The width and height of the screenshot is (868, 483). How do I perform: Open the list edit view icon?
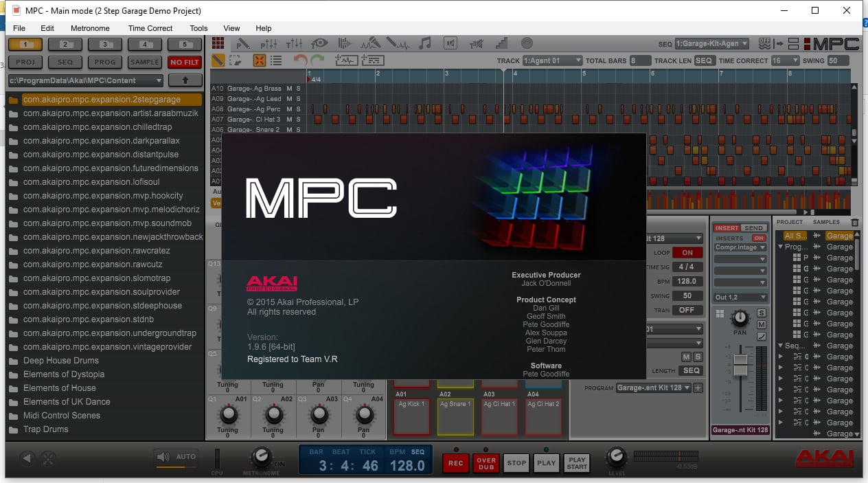tap(276, 60)
